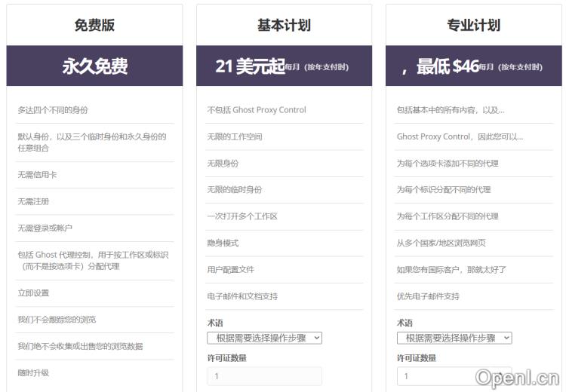Image resolution: width=566 pixels, height=392 pixels.
Task: Click 为每个选项卡添加不同的代理 feature
Action: coord(448,164)
